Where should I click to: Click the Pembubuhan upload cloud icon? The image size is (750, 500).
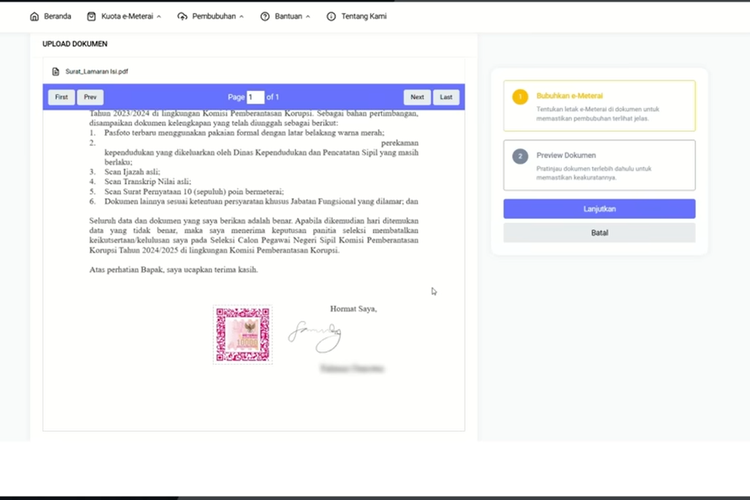click(182, 16)
